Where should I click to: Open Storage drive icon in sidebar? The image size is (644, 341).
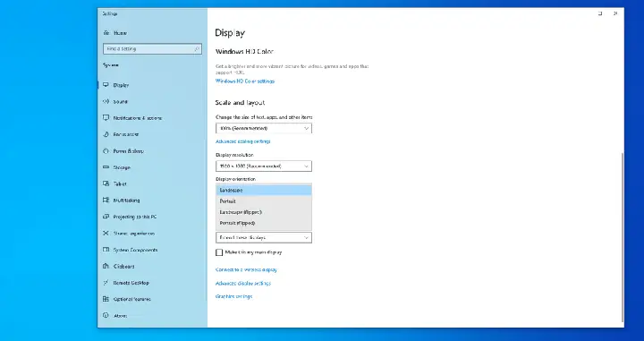click(106, 167)
